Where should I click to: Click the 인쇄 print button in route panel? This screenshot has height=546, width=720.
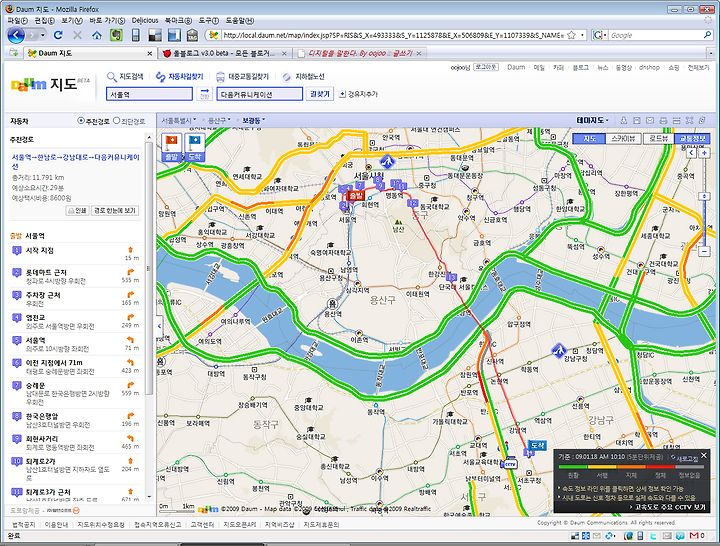[x=78, y=210]
